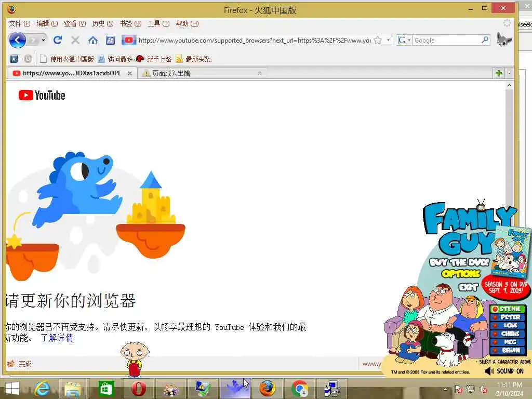Click the bookmarks sidebar star icon
This screenshot has width=532, height=399.
tap(14, 59)
